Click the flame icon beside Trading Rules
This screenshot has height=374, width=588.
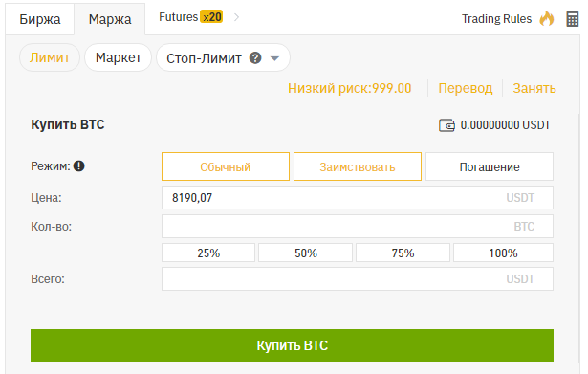coord(546,18)
